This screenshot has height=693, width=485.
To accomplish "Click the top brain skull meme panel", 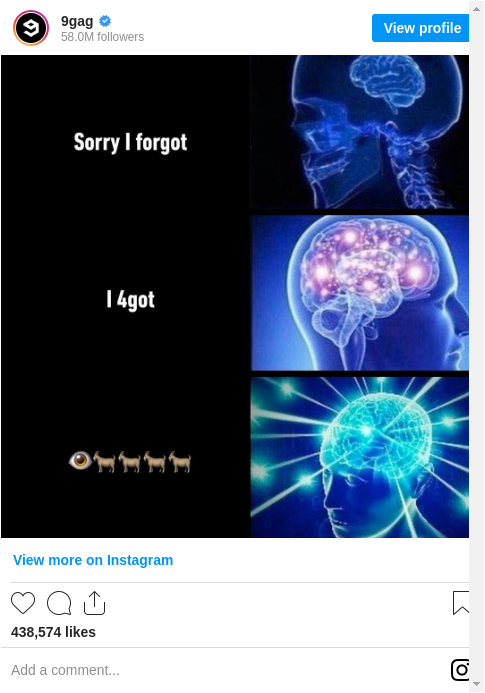I will (360, 132).
